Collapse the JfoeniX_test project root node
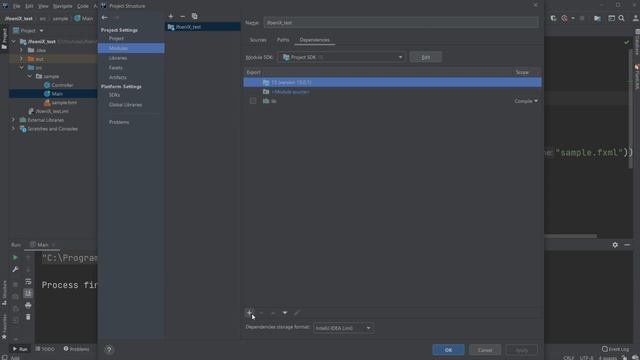 pos(13,42)
